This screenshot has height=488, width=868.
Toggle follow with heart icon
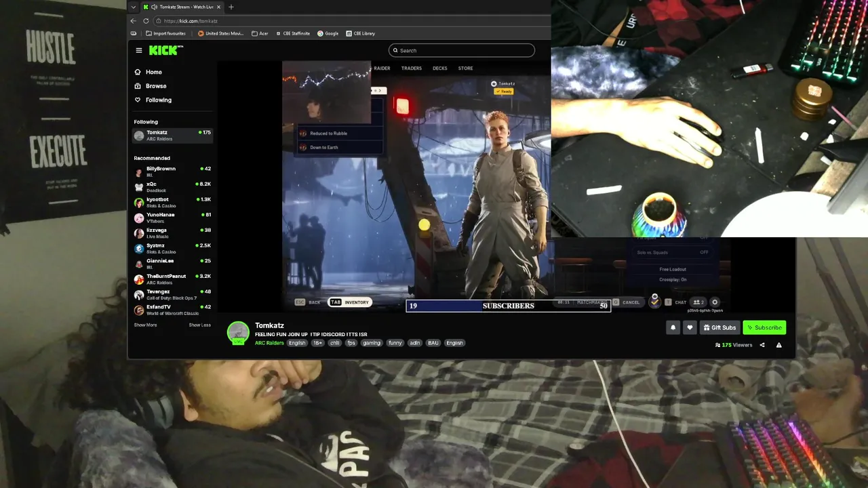(x=690, y=327)
